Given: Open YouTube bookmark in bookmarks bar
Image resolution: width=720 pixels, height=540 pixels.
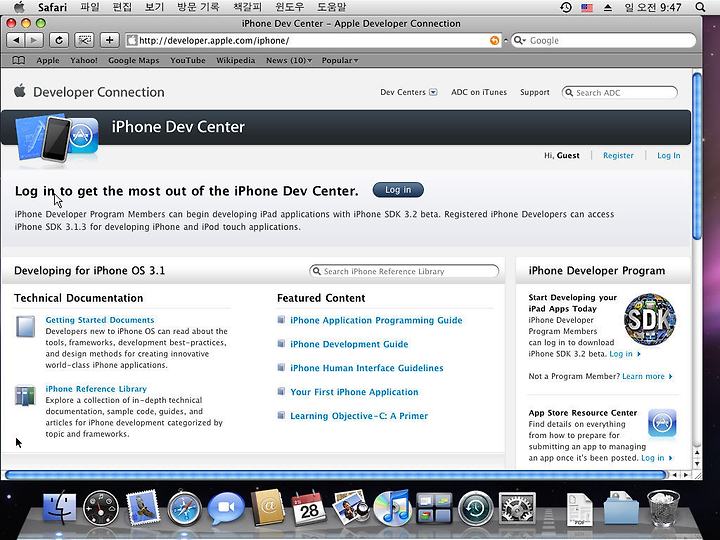Looking at the screenshot, I should coord(188,60).
